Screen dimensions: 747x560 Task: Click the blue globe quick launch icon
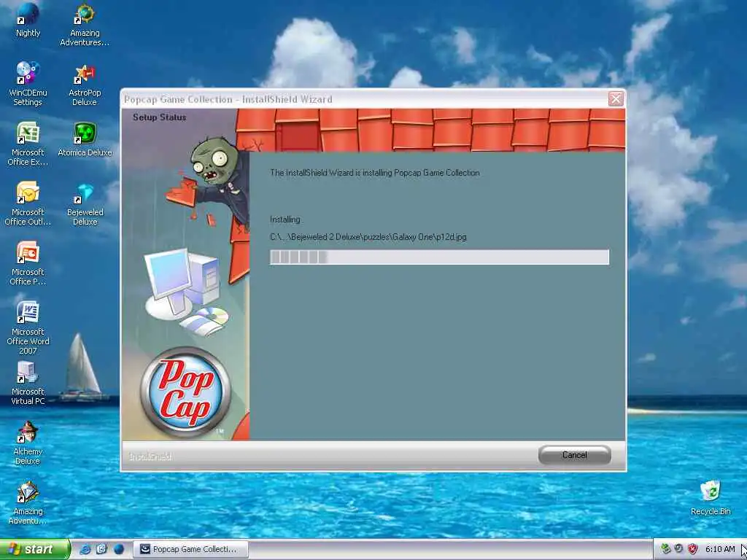(x=119, y=549)
